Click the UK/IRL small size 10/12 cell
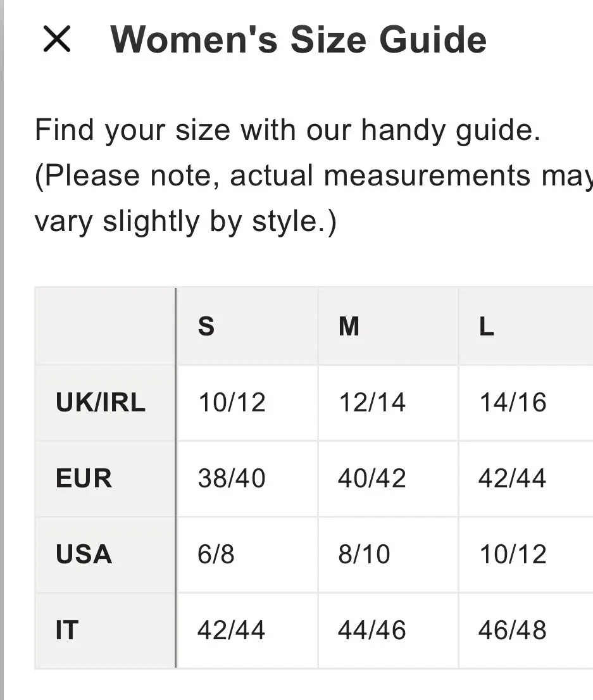The image size is (593, 700). coord(232,403)
